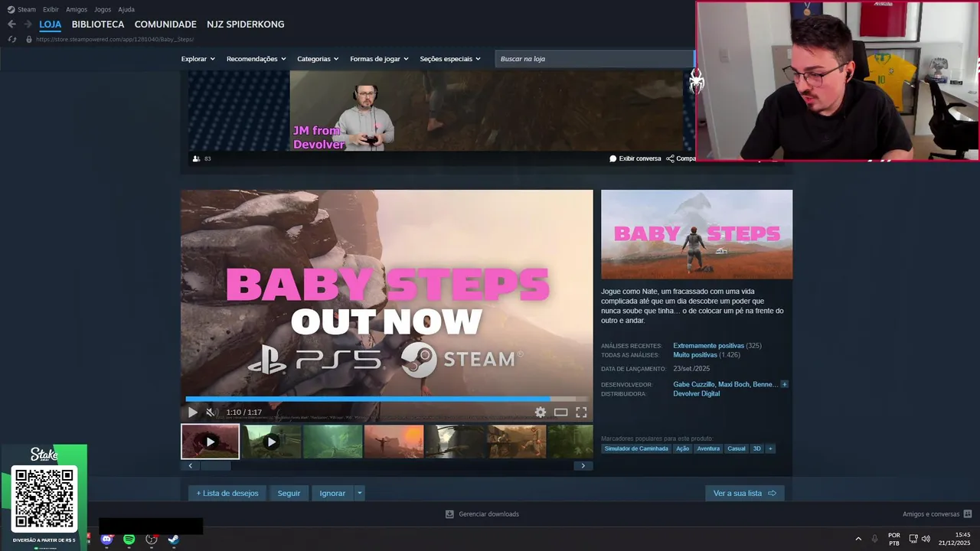980x551 pixels.
Task: Expand the Formas de jogar dropdown
Action: point(379,59)
